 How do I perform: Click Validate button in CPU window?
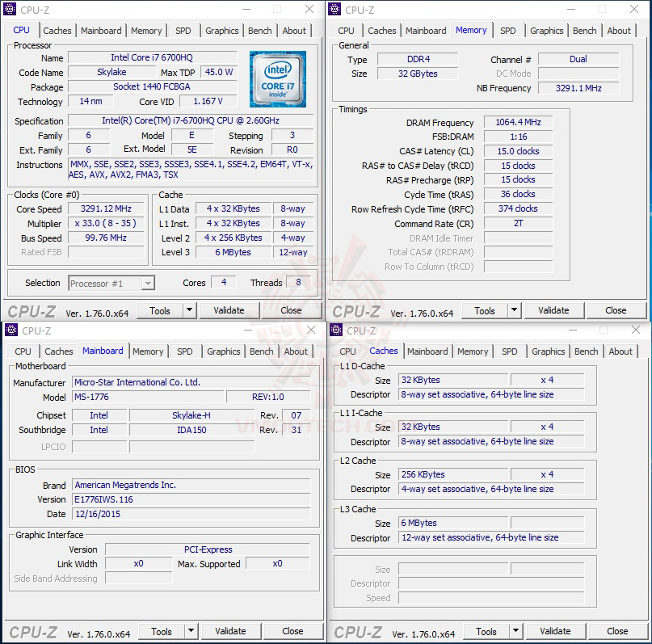[x=229, y=310]
